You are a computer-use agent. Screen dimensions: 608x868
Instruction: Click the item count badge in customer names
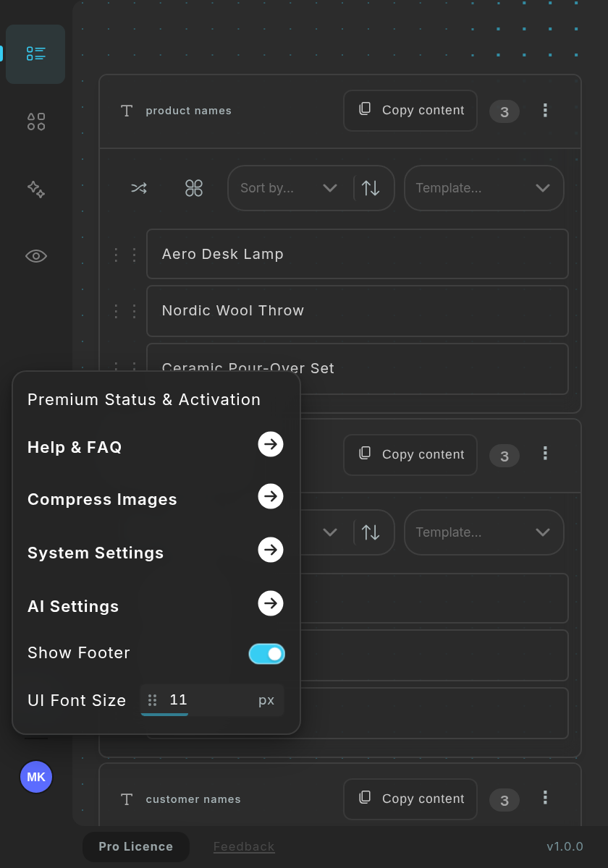pyautogui.click(x=504, y=800)
